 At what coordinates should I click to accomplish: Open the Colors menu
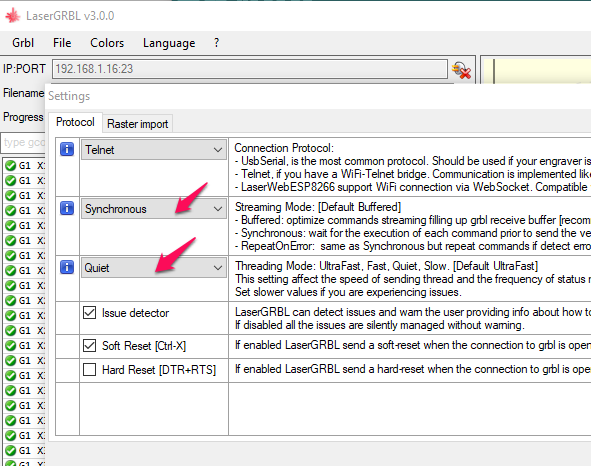pos(107,43)
